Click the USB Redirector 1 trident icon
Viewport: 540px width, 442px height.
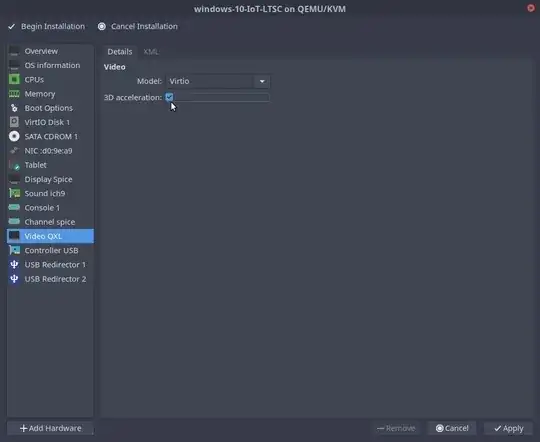point(14,265)
